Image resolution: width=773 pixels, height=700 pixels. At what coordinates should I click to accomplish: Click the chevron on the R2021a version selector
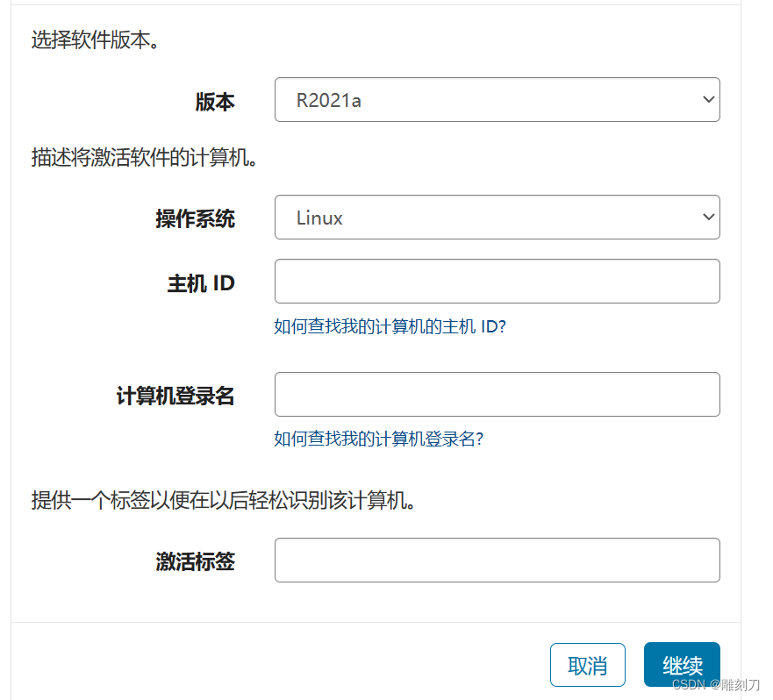[708, 99]
